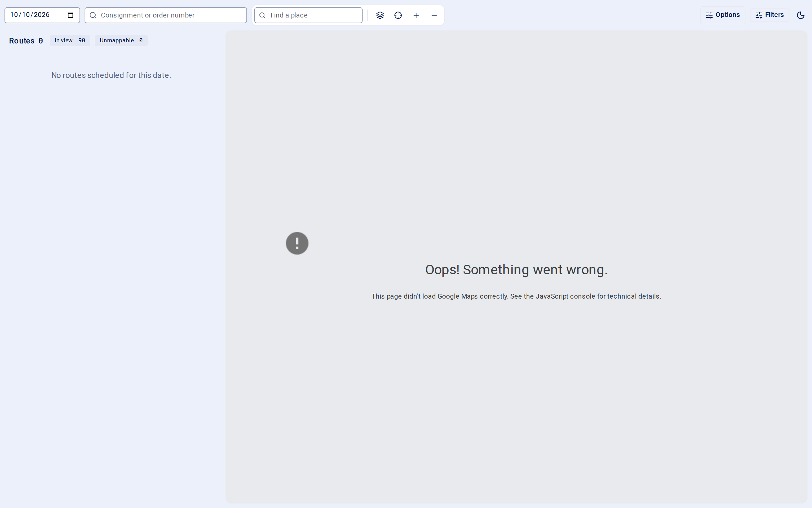Select the In view 90 chip
Viewport: 812px width, 508px height.
point(70,40)
